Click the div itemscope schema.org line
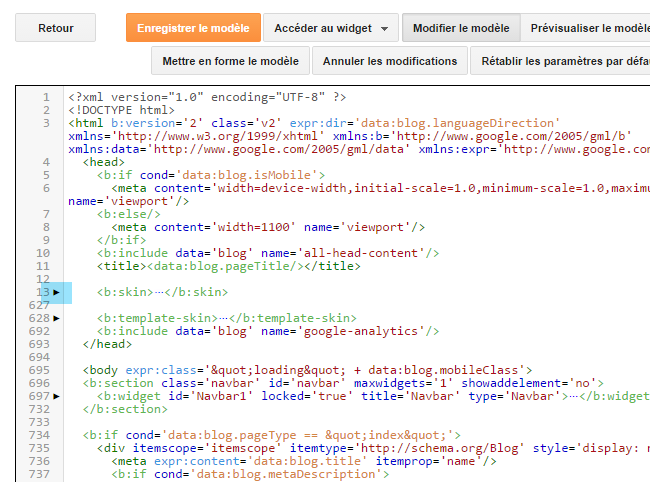This screenshot has width=650, height=482. coord(374,448)
